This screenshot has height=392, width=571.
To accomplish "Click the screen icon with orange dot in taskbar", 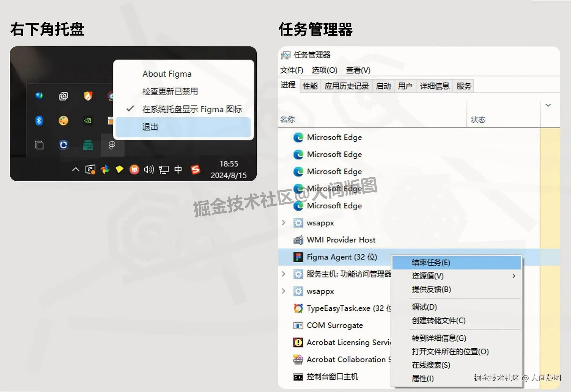I will tap(90, 169).
